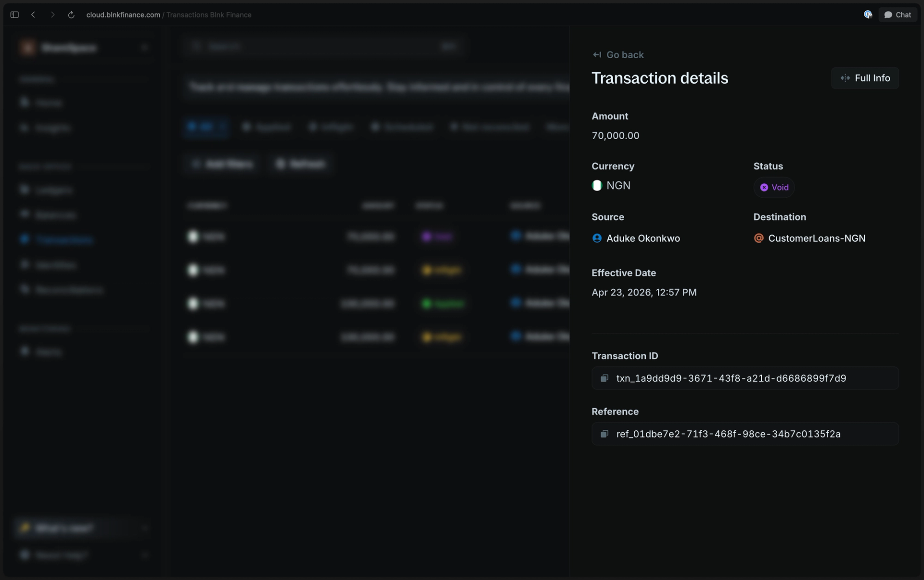Screen dimensions: 924x580
Task: Copy the Transaction ID with its copy icon
Action: click(604, 378)
